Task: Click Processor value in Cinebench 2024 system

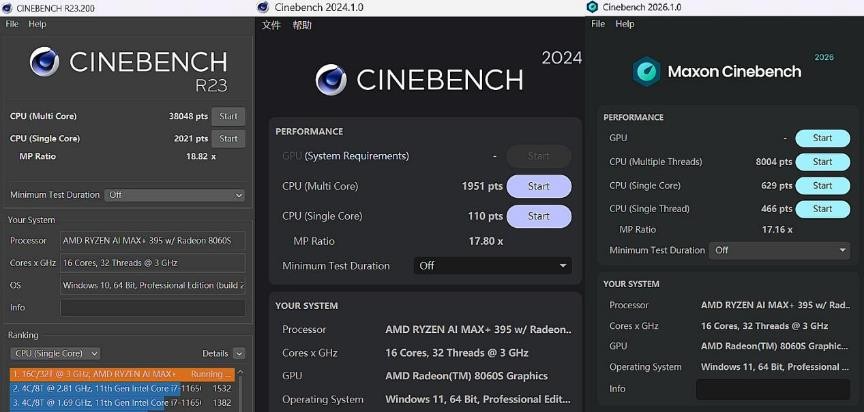Action: coord(478,329)
